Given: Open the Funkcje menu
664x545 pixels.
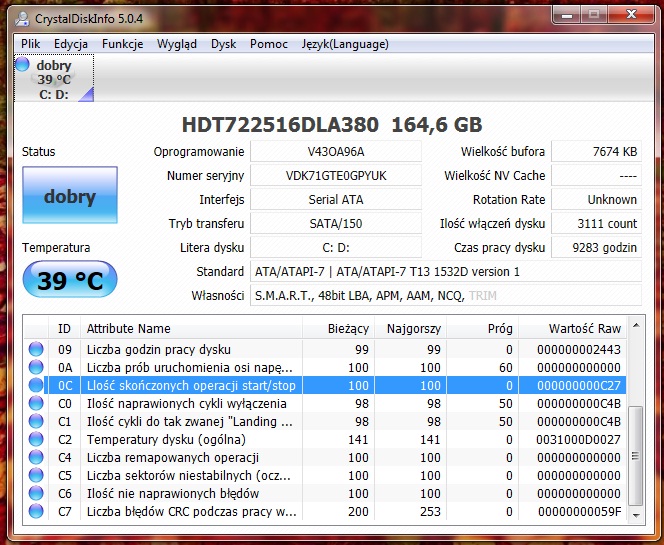Looking at the screenshot, I should coord(122,44).
